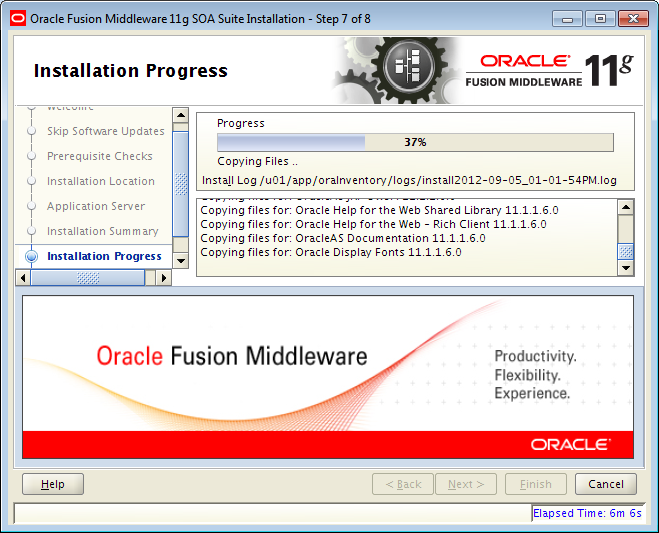The height and width of the screenshot is (533, 659).
Task: Click the horizontal scroll thumb under the steps list
Action: click(88, 278)
